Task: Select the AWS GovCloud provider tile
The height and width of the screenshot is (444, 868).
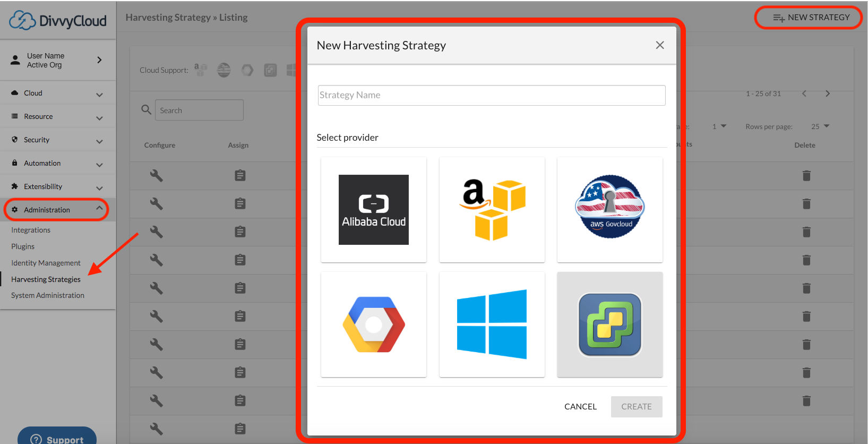Action: tap(610, 210)
